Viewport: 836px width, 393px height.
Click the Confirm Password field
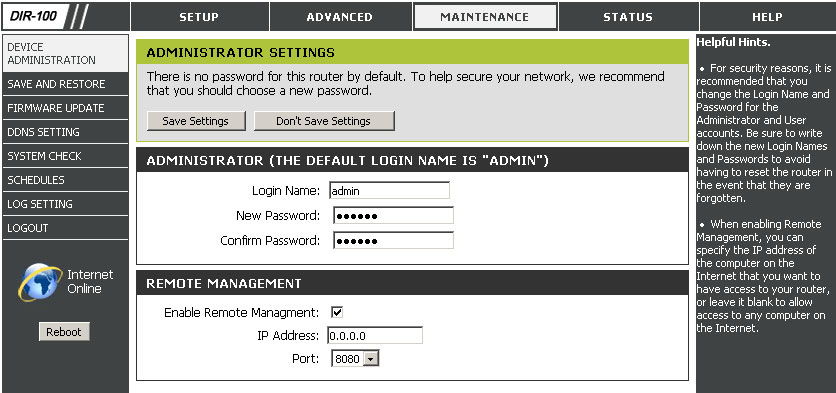click(393, 240)
